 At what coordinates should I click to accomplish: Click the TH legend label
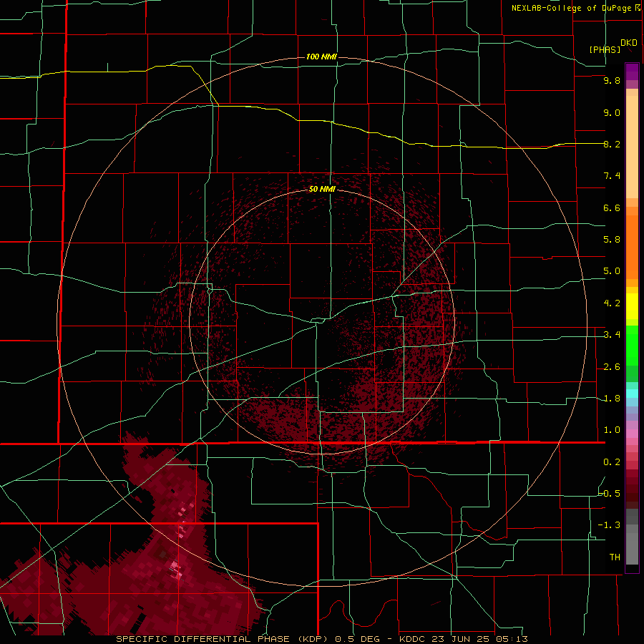[x=615, y=557]
